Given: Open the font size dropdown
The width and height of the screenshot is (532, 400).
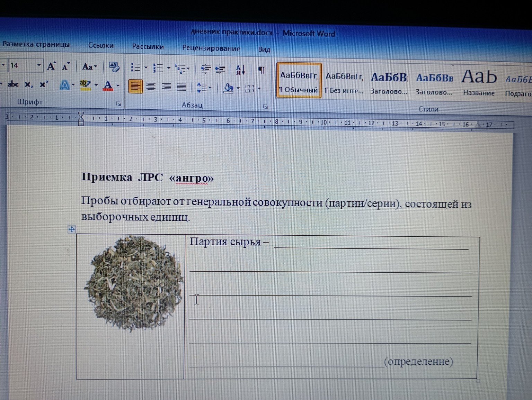Looking at the screenshot, I should [x=39, y=65].
